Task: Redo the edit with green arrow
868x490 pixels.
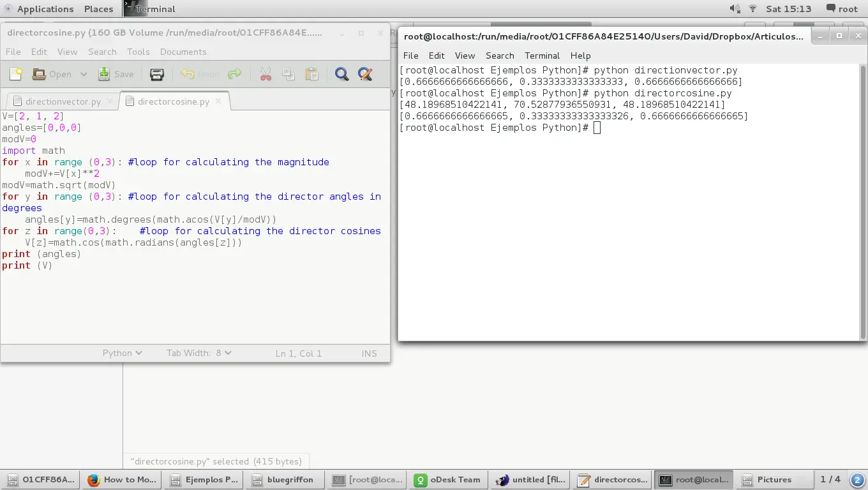Action: pos(235,74)
